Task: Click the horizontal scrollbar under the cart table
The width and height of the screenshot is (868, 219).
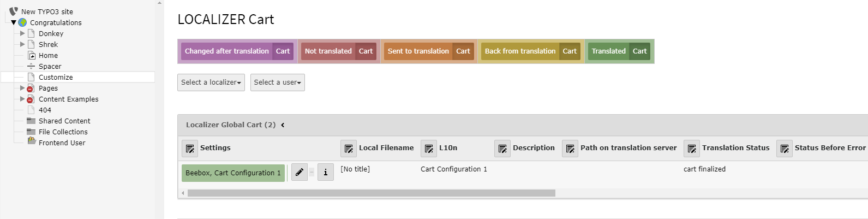Action: tap(371, 193)
